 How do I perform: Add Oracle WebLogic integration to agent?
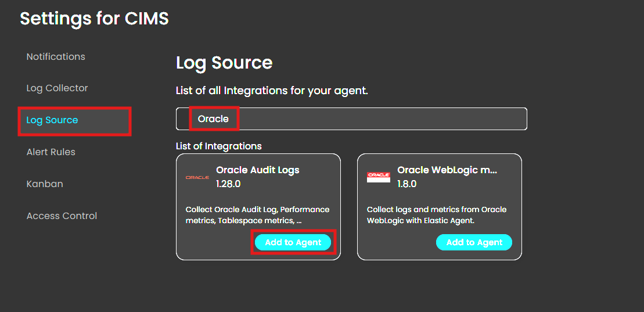point(474,242)
